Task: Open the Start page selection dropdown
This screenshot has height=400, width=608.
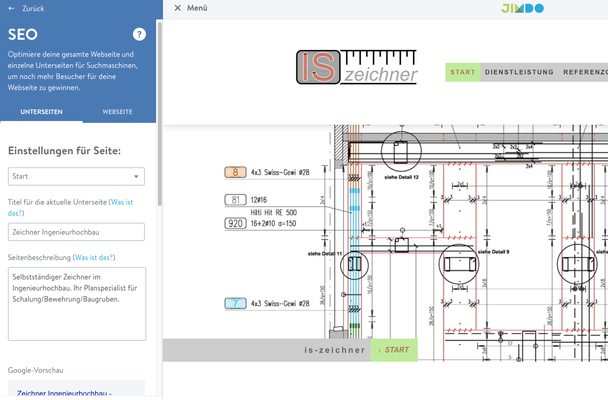Action: [x=76, y=177]
